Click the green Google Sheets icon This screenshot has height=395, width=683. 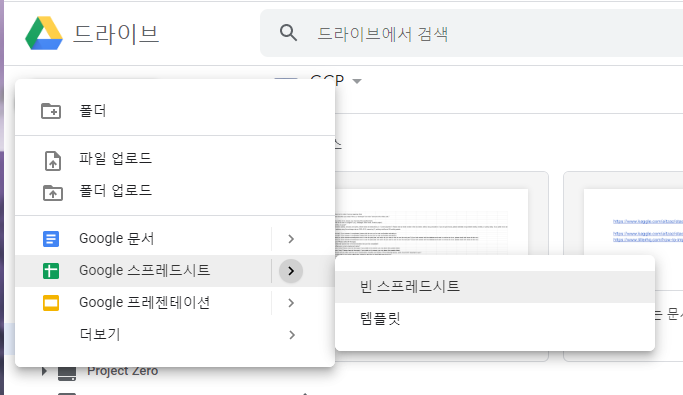point(51,271)
